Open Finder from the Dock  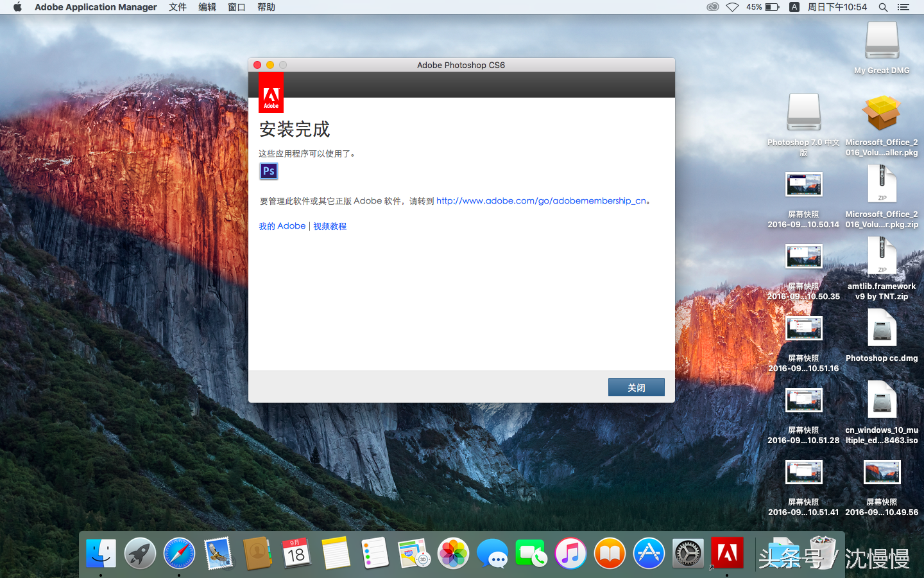[101, 553]
